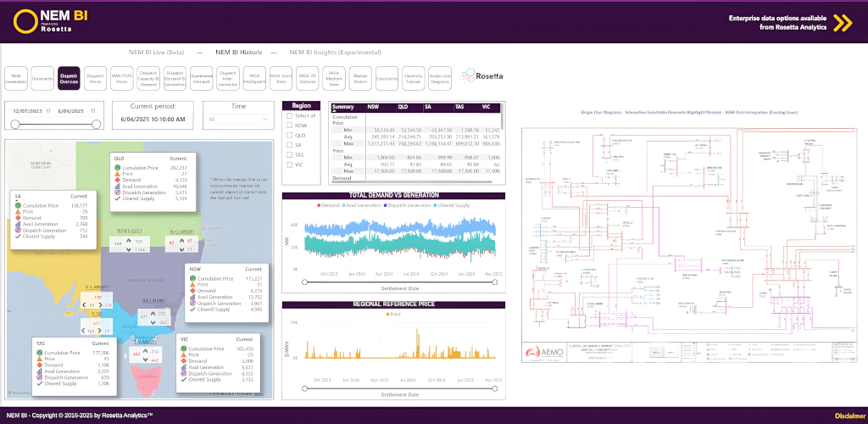The width and height of the screenshot is (868, 424).
Task: Click the down arrow on N-Q-MNSP1 interconnector
Action: [x=181, y=249]
